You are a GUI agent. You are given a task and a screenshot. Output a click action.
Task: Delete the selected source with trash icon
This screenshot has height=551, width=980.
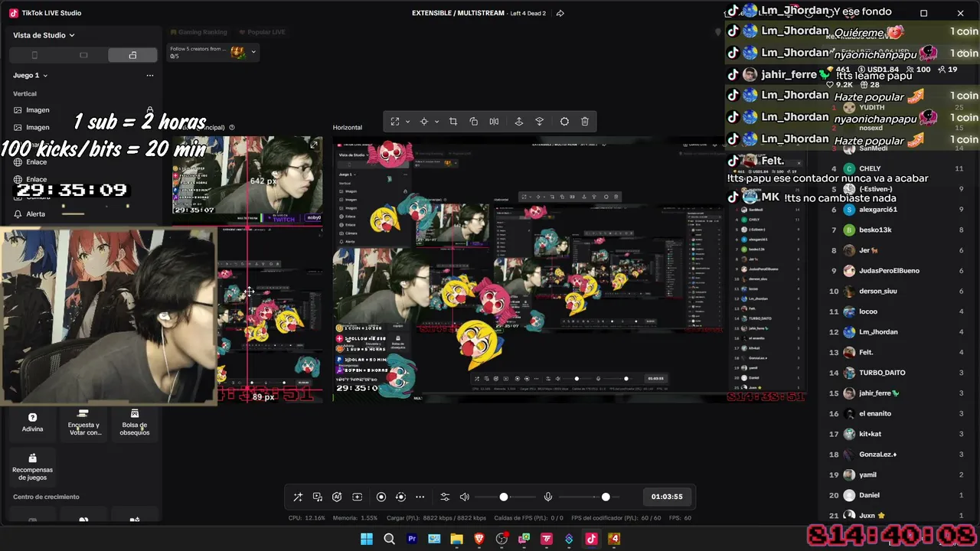585,122
